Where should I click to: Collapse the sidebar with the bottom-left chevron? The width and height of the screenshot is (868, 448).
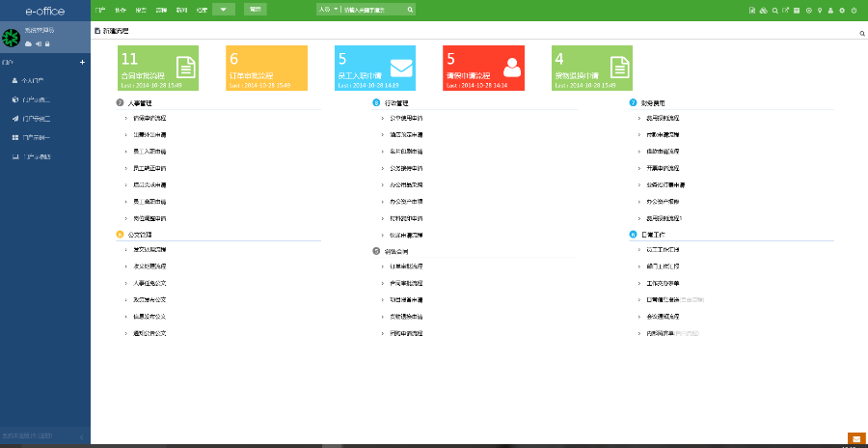click(81, 437)
